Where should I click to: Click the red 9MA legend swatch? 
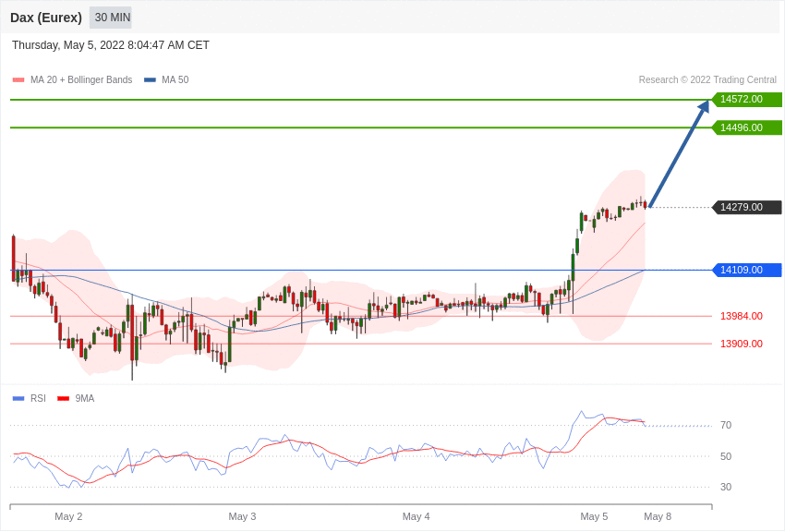(x=63, y=398)
